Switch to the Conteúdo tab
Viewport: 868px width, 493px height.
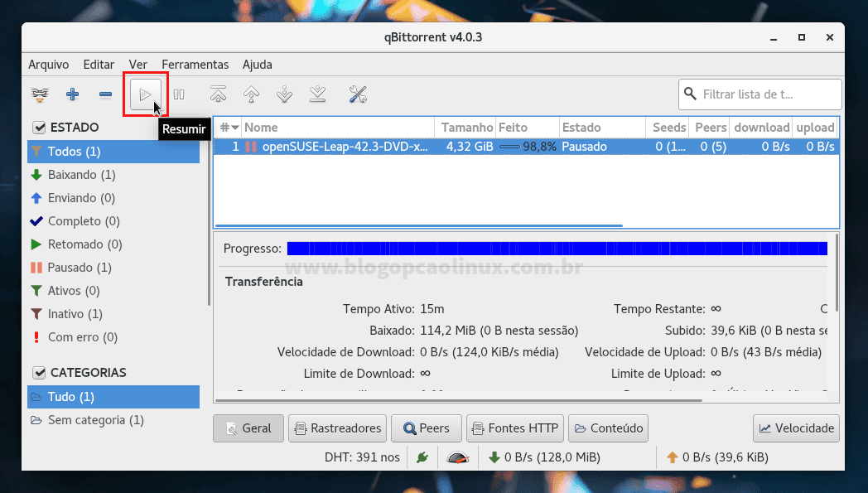point(609,428)
